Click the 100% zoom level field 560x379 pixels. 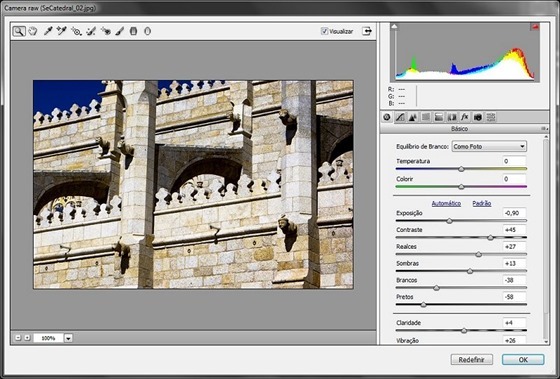[48, 338]
